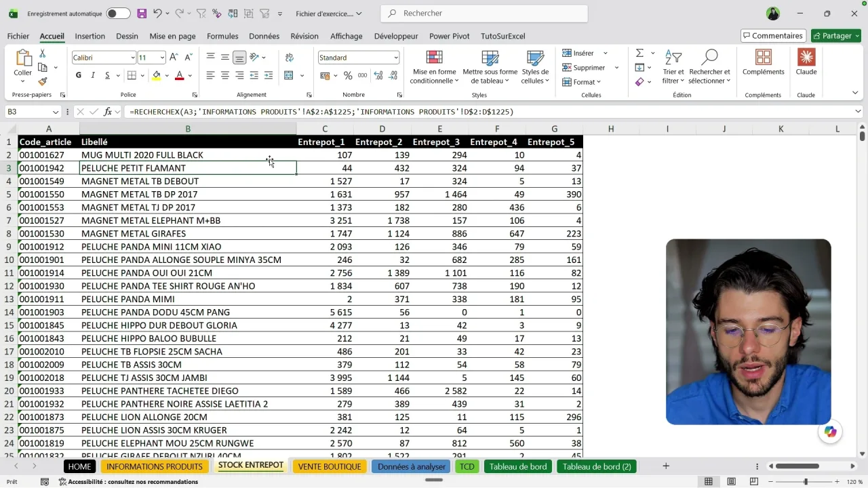Screen dimensions: 868x488
Task: Copy selection with the copy icon
Action: tap(43, 68)
